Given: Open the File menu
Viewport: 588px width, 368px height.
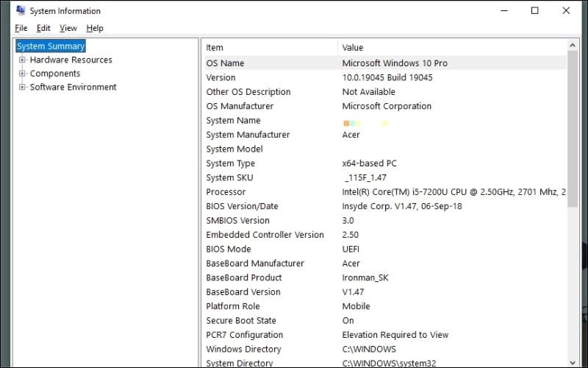Looking at the screenshot, I should click(x=21, y=28).
